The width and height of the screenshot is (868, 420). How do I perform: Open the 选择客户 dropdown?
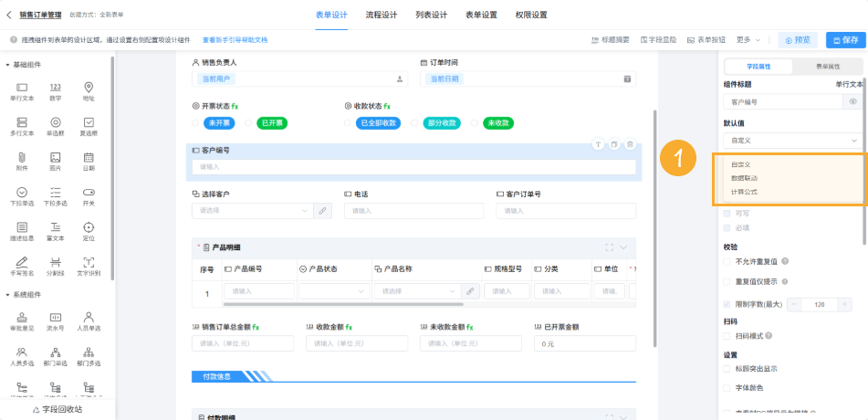click(253, 211)
